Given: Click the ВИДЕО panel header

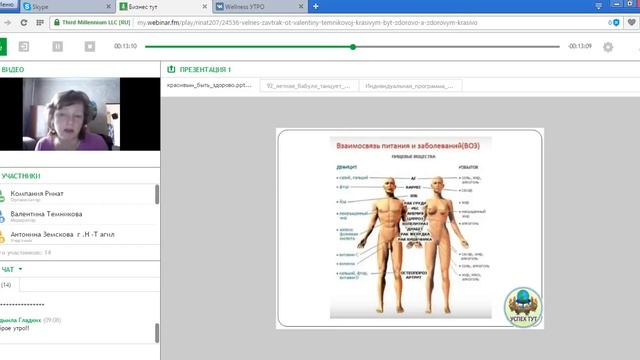Looking at the screenshot, I should point(13,69).
